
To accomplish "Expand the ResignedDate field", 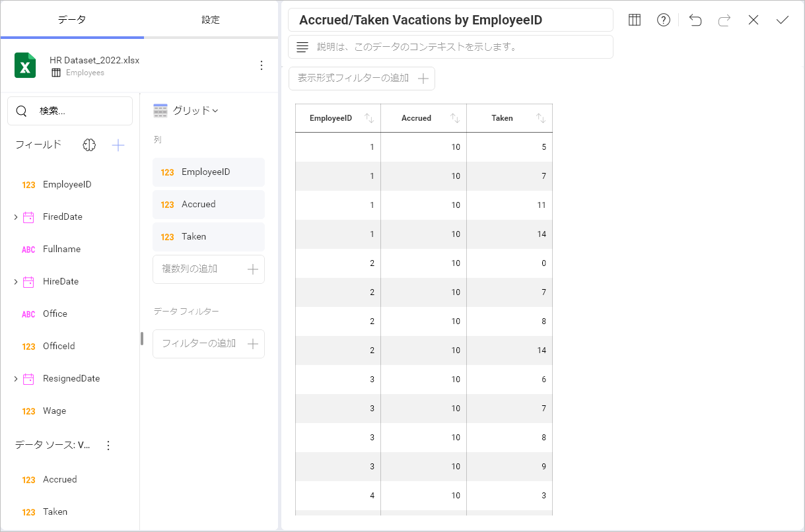I will point(15,379).
